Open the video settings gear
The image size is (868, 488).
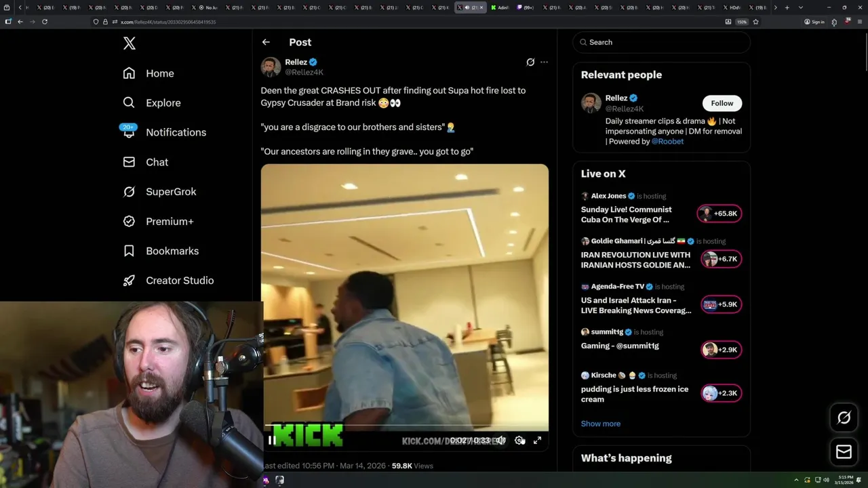pos(519,440)
